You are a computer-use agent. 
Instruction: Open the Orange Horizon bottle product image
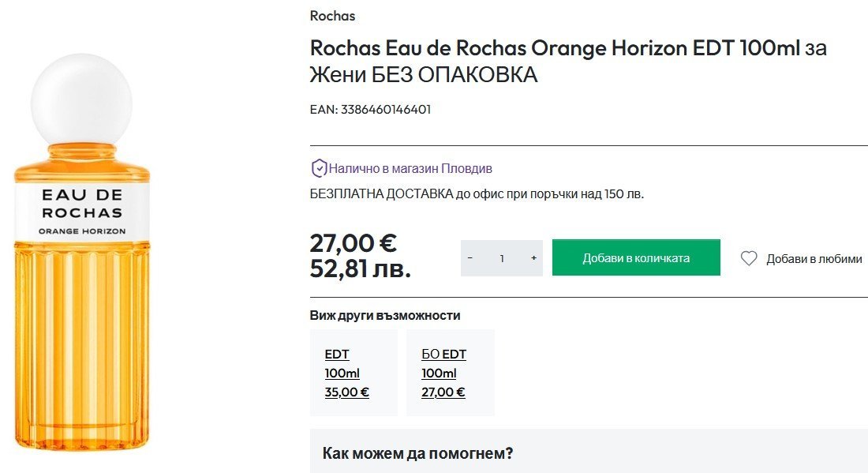pos(81,316)
